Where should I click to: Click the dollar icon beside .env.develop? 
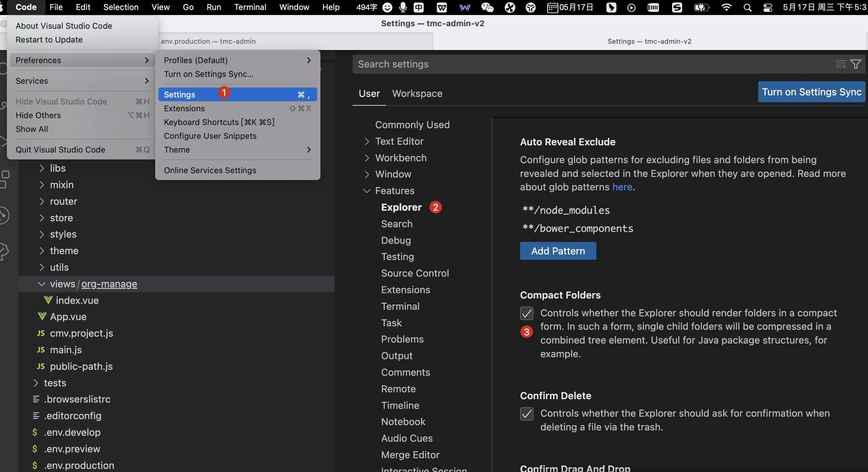pyautogui.click(x=35, y=432)
